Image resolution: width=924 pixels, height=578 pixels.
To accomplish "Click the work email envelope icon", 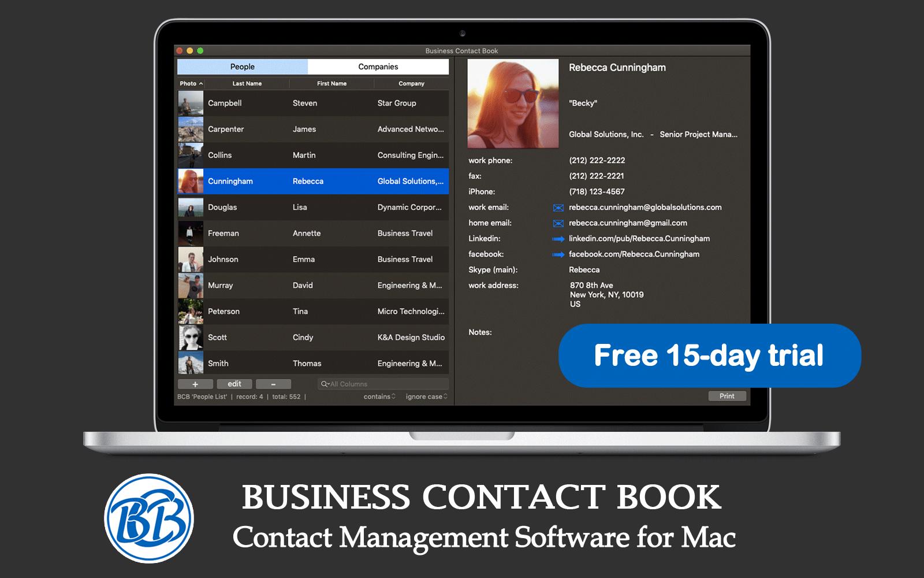I will click(x=558, y=208).
